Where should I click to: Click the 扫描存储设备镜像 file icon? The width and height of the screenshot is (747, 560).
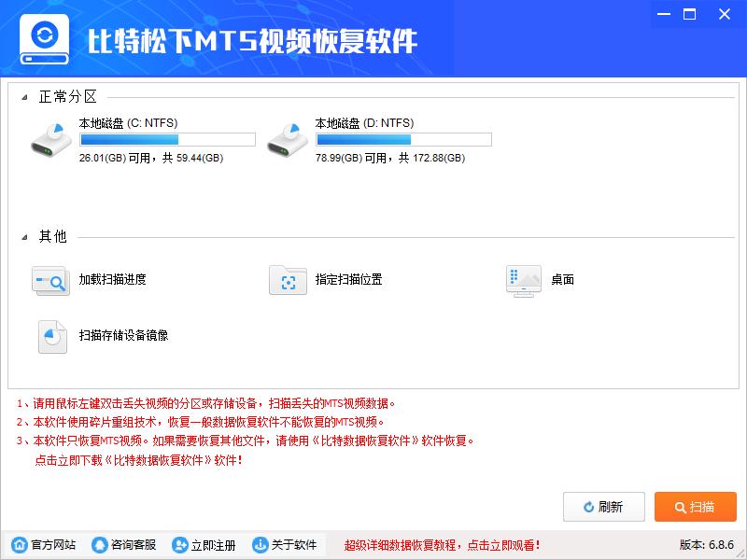click(52, 337)
